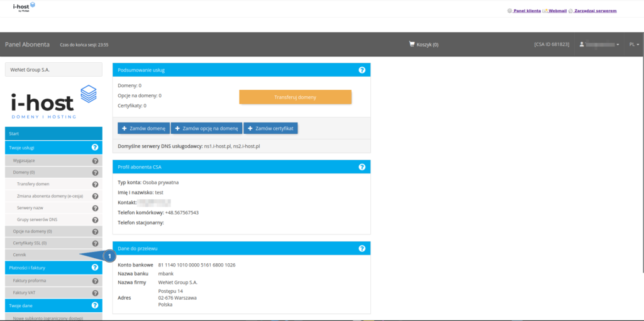Click help icon next to Wygasające
The height and width of the screenshot is (321, 644).
coord(95,161)
